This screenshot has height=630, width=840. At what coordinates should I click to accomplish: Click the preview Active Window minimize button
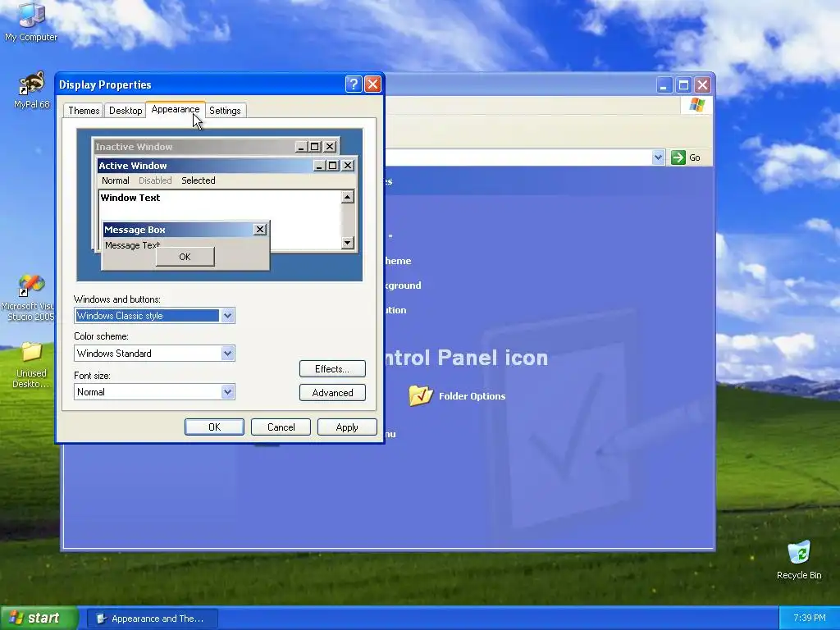pos(320,166)
